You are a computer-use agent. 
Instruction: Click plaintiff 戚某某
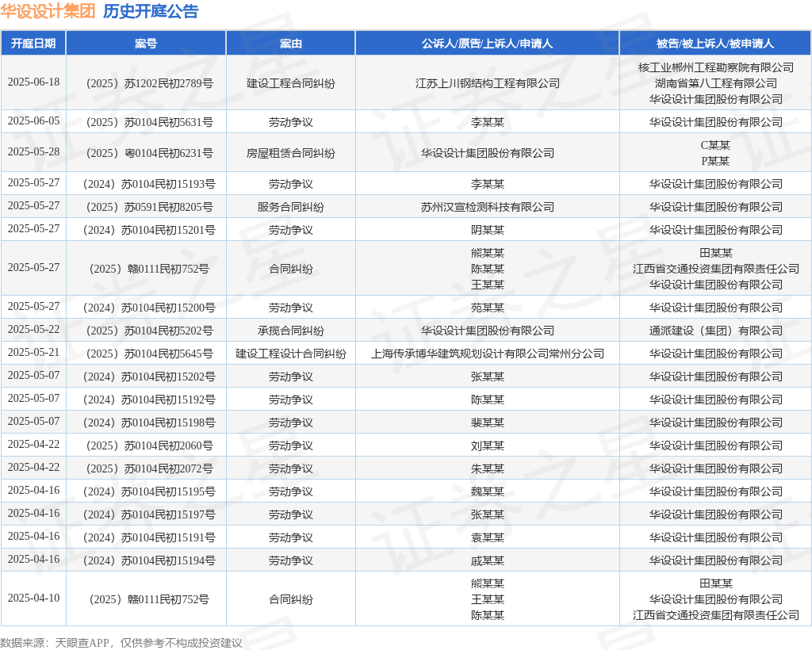tap(488, 561)
